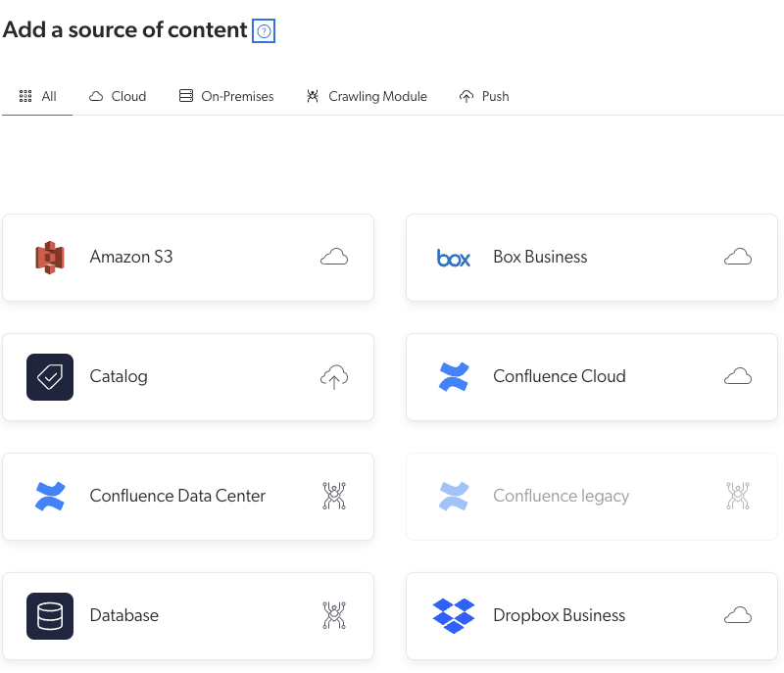Select the Catalog source label
This screenshot has height=673, width=784.
[119, 377]
